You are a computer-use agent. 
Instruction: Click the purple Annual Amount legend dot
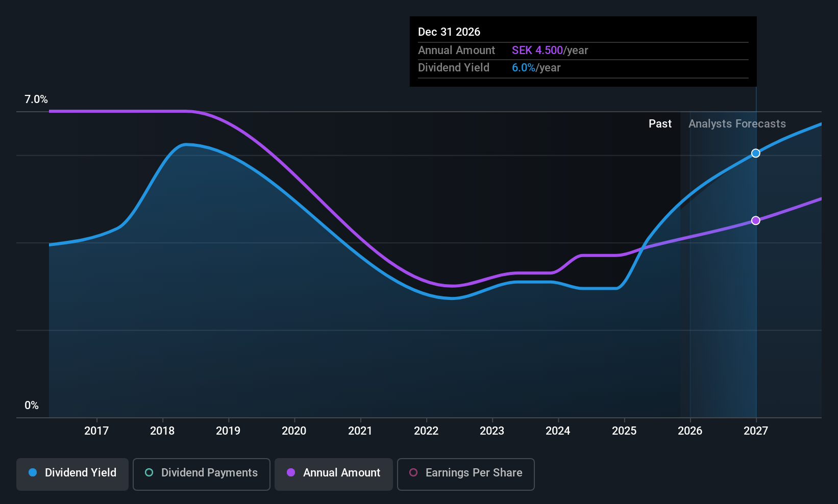[291, 473]
